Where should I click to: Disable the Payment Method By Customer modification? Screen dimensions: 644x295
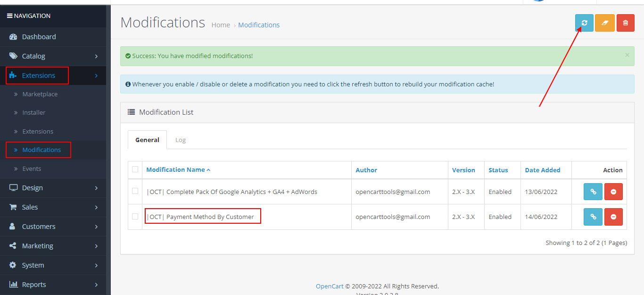tap(613, 217)
